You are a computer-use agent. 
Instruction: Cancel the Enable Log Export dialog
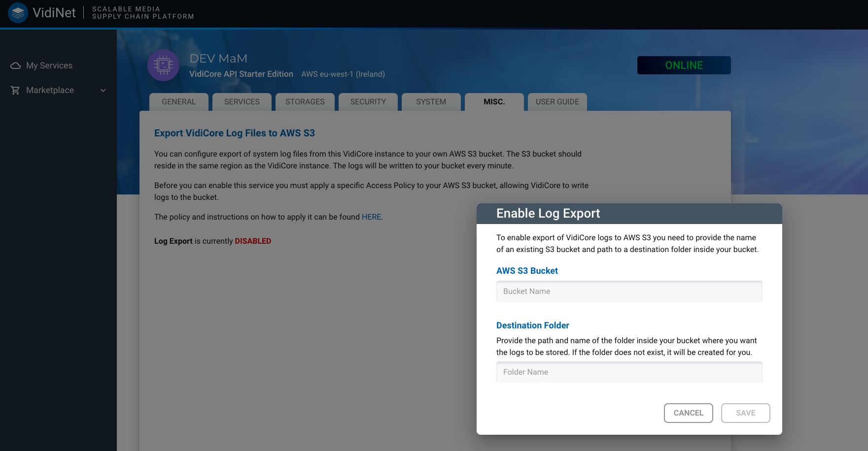click(x=688, y=413)
